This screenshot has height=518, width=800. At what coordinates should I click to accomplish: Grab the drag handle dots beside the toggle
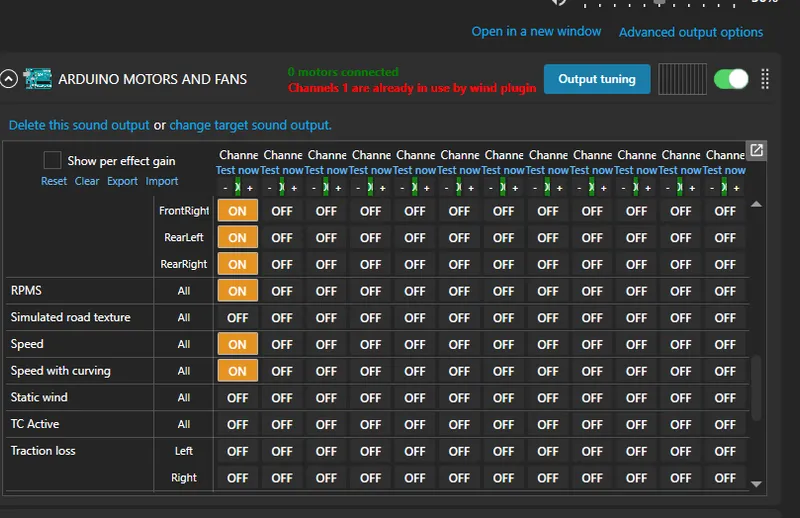[x=765, y=79]
